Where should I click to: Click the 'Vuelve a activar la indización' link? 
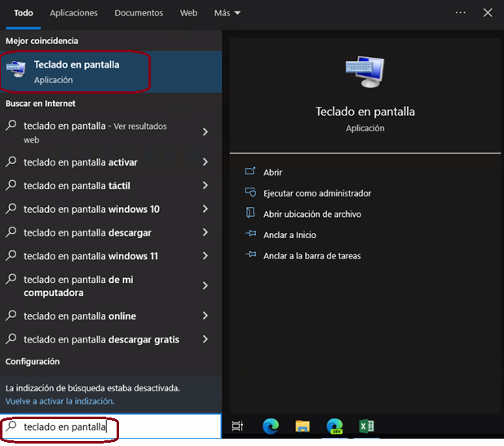click(60, 401)
